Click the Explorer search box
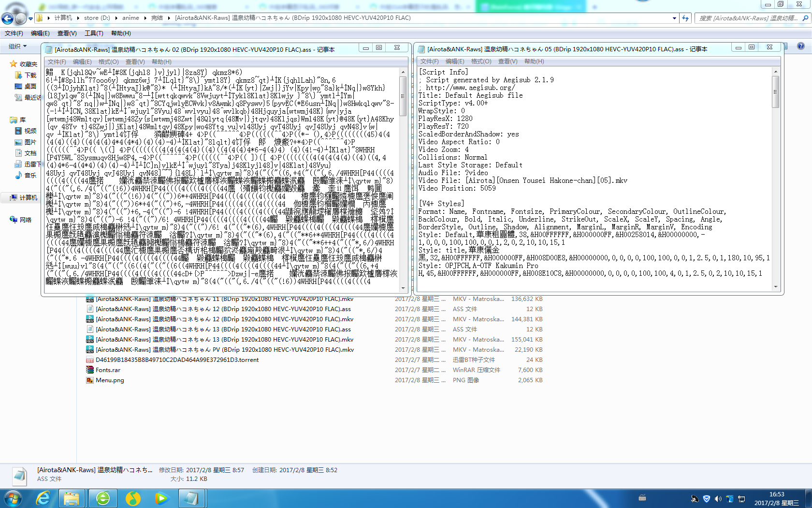The width and height of the screenshot is (812, 508). point(748,18)
